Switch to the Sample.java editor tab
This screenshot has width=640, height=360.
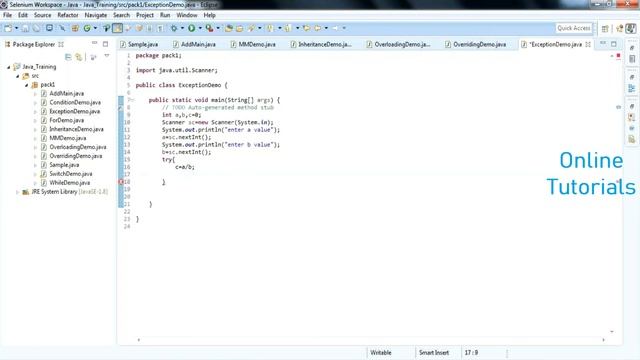(x=139, y=44)
